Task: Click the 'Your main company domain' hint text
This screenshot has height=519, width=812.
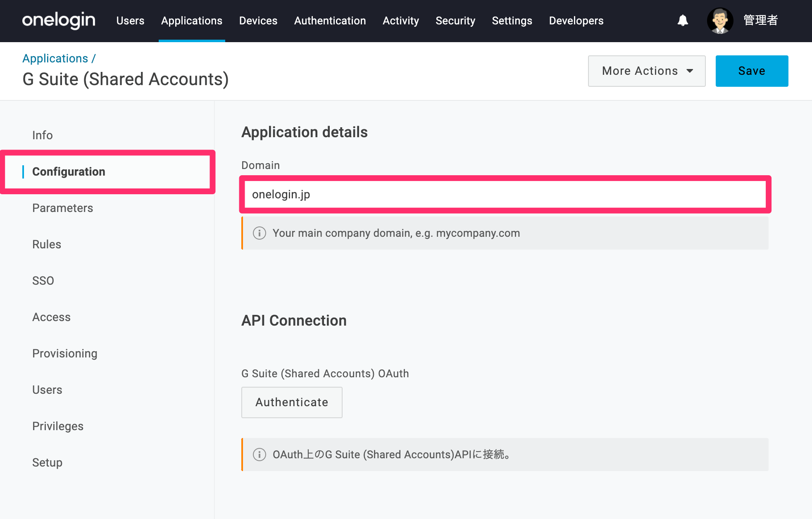Action: click(396, 233)
